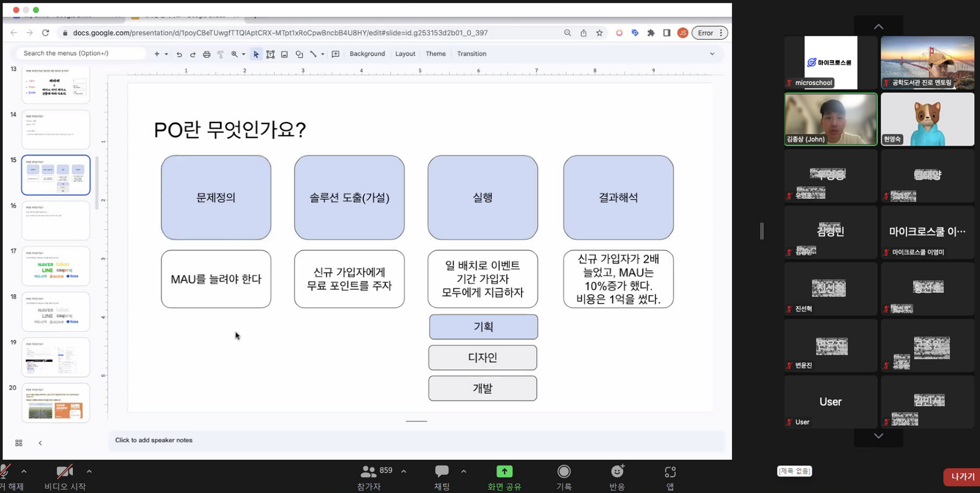The width and height of the screenshot is (980, 493).
Task: Toggle the grid view icon below filmstrip
Action: pyautogui.click(x=19, y=443)
